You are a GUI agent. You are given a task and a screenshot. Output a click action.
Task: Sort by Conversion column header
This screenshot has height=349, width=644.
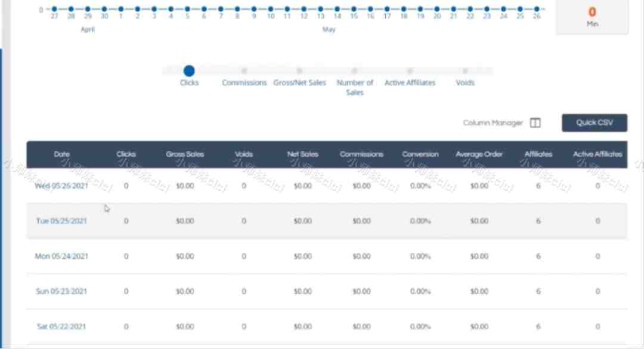pos(420,154)
